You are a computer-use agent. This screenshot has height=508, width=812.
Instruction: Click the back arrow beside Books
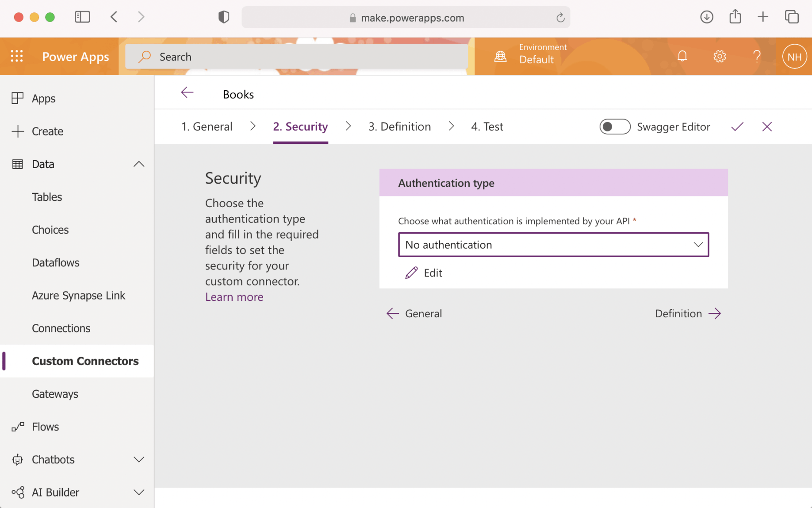tap(188, 92)
